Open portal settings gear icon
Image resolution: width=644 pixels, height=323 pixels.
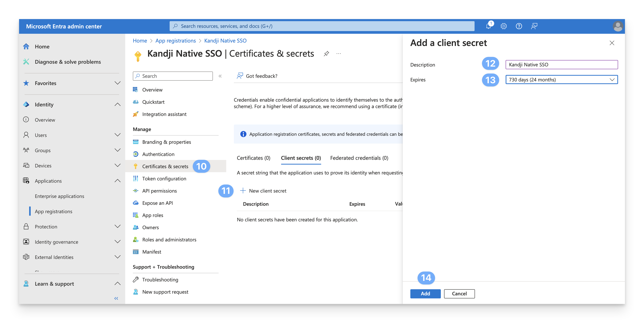(x=504, y=26)
